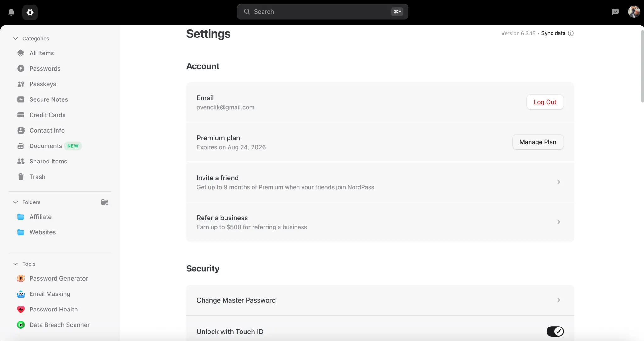Viewport: 644px width, 341px height.
Task: Click the add new folder icon
Action: tap(104, 202)
